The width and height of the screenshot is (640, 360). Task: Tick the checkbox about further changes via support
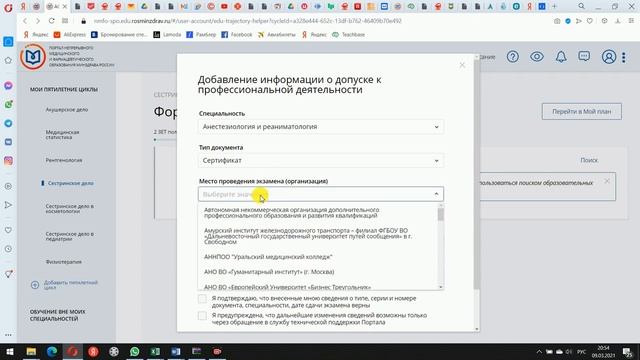[x=202, y=316]
